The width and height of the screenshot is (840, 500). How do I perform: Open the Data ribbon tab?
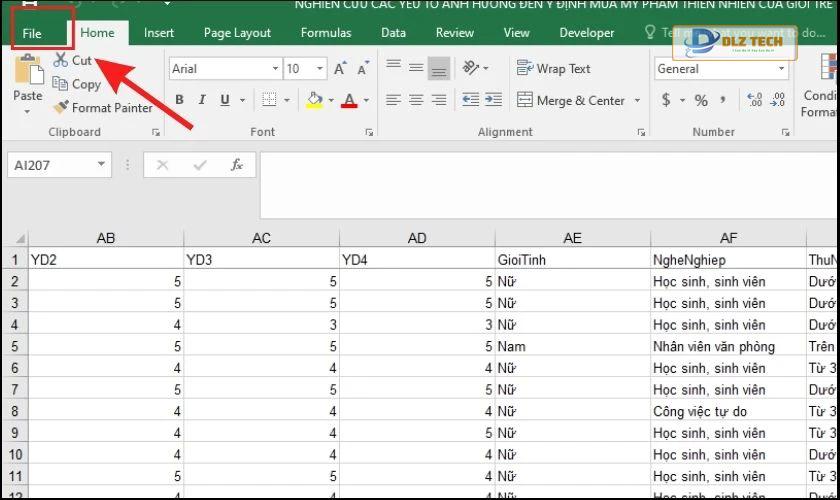393,33
